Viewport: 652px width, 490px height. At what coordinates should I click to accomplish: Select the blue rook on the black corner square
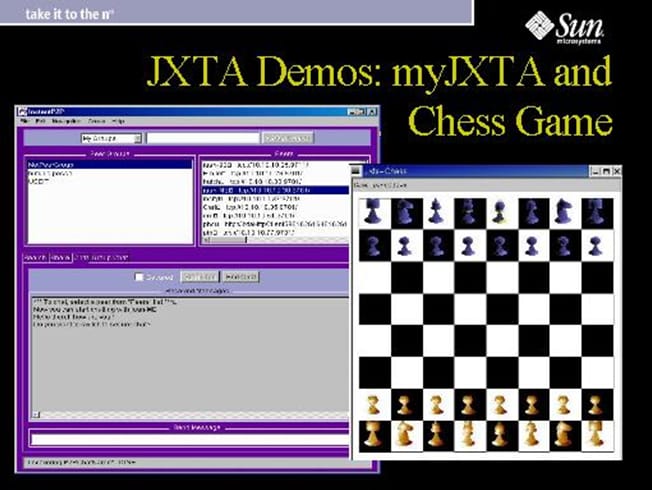tap(595, 212)
